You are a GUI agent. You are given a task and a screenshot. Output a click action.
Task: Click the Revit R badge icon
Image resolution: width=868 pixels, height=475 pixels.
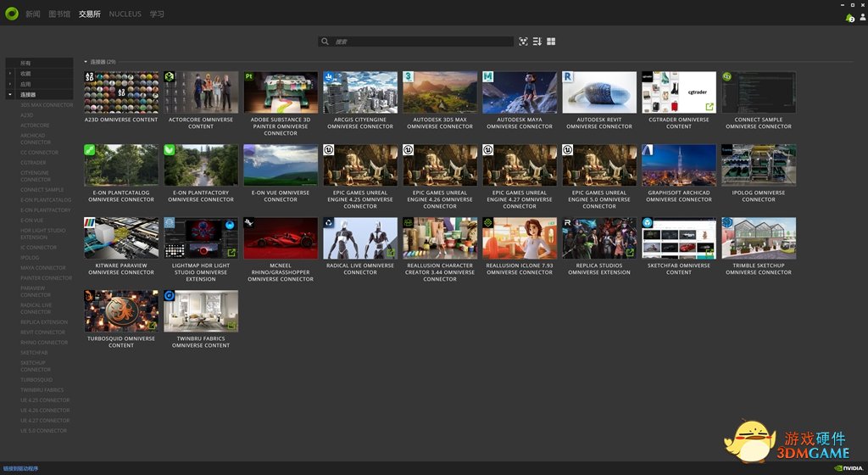click(x=567, y=76)
